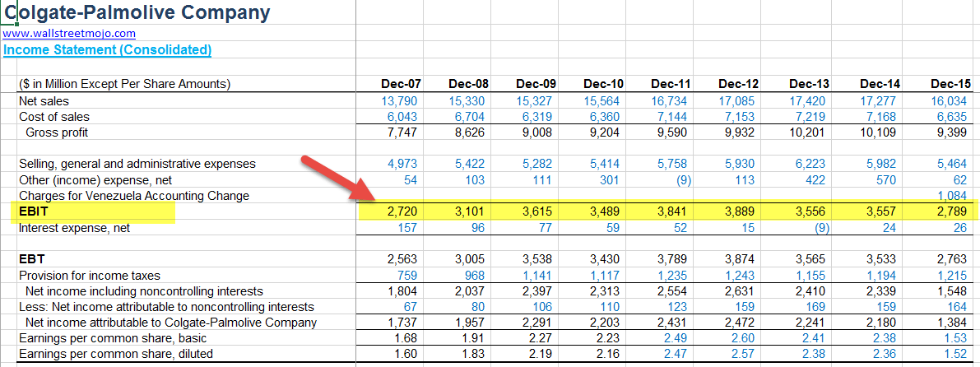The width and height of the screenshot is (980, 367).
Task: Select Dec-07 EBIT value 2,720
Action: [x=402, y=212]
